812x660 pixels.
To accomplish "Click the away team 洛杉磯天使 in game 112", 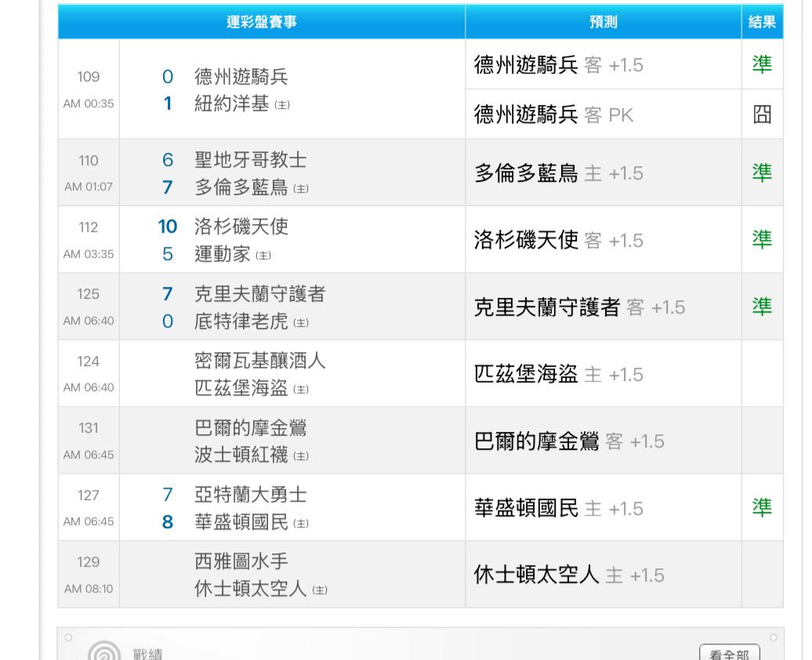I will click(241, 227).
